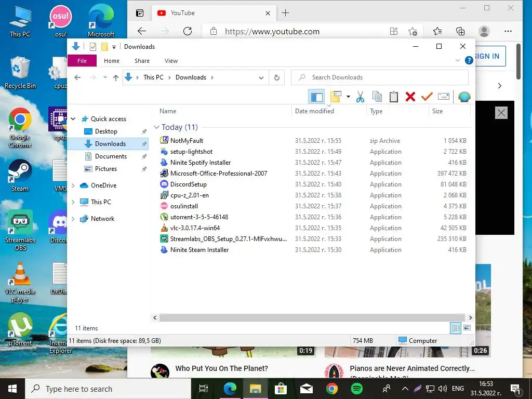The image size is (532, 399).
Task: Select Documents in the navigation pane
Action: [111, 156]
